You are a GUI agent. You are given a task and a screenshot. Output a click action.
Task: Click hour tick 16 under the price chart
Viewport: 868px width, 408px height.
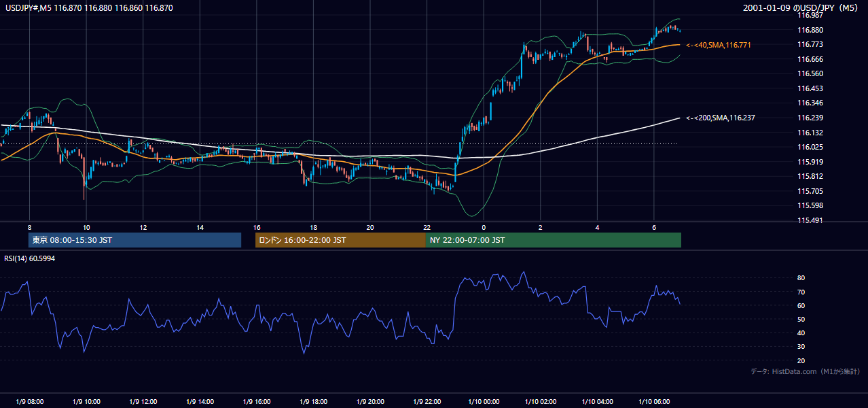[257, 227]
